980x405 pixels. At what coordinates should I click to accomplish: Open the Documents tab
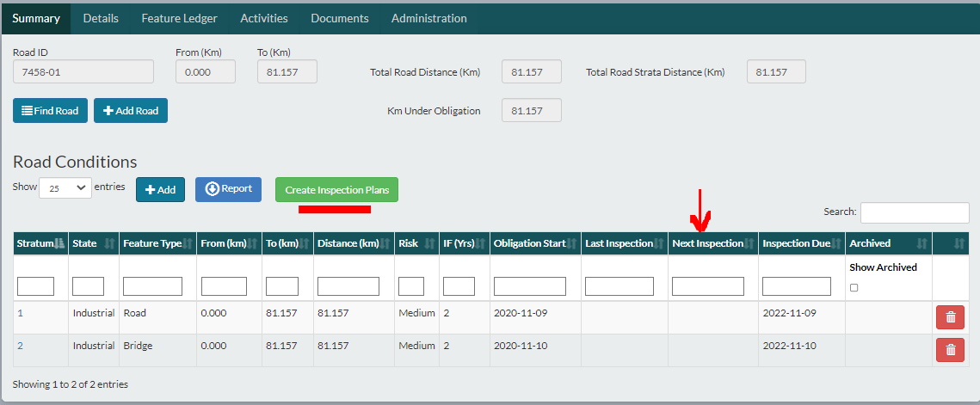(339, 18)
